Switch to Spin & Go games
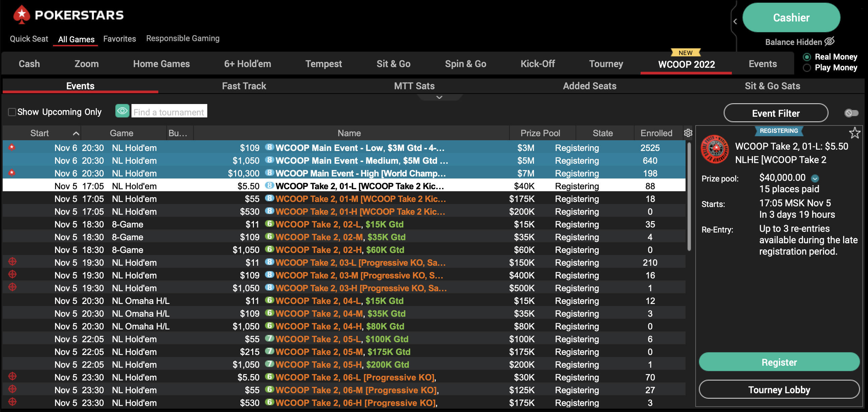Screen dimensions: 868x412 pos(465,64)
